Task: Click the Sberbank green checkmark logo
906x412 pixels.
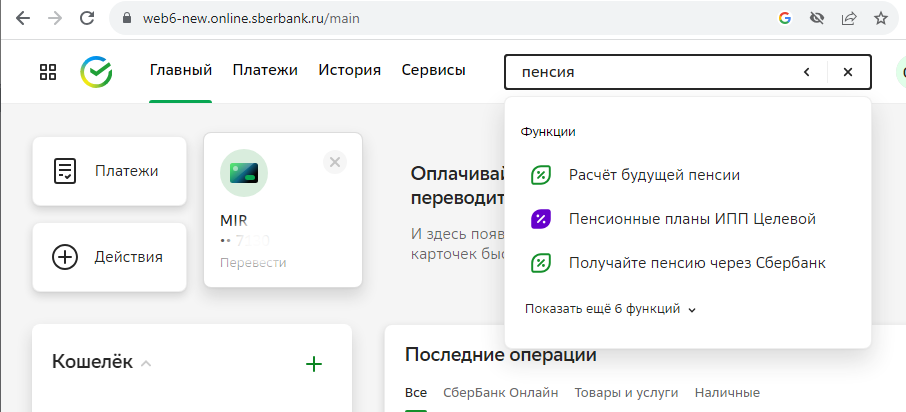Action: click(x=96, y=72)
